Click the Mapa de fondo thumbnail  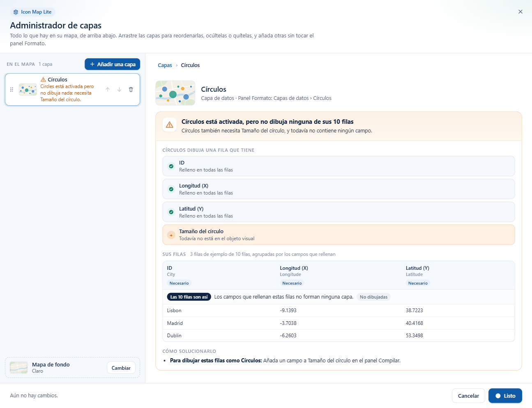[x=19, y=367]
